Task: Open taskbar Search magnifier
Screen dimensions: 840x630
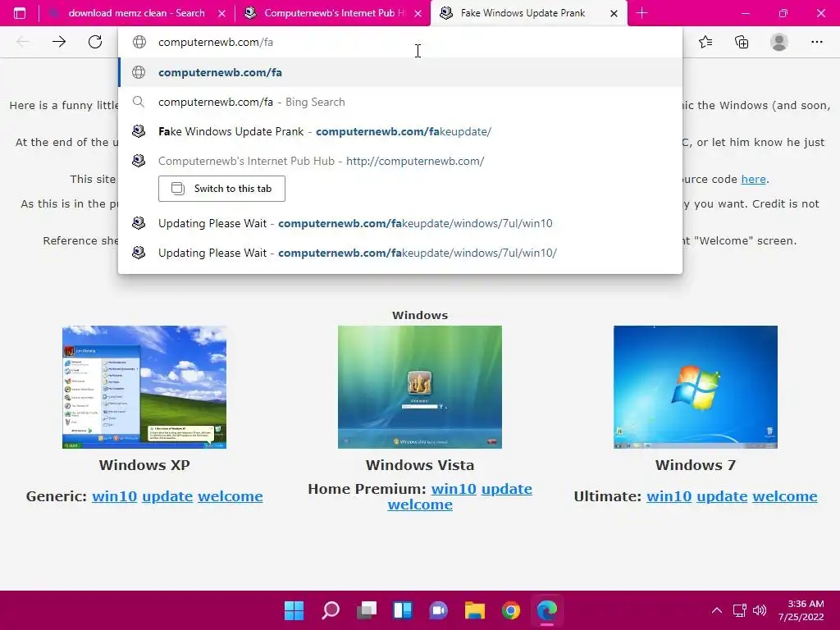Action: pos(330,610)
